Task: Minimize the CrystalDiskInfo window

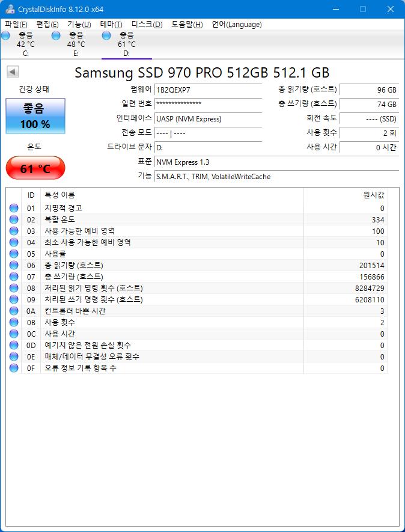Action: point(336,9)
